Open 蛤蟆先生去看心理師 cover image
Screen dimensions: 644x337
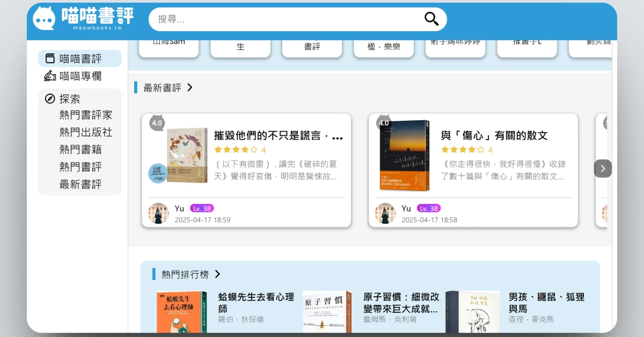[x=182, y=312]
